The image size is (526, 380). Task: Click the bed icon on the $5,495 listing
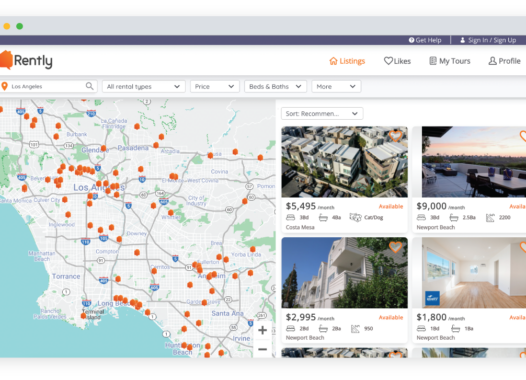(291, 217)
